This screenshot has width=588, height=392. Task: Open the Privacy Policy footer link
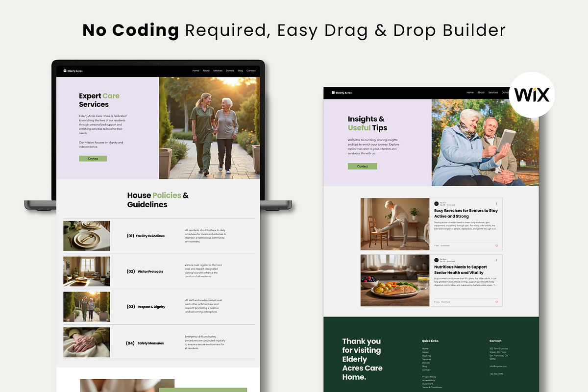pyautogui.click(x=429, y=377)
